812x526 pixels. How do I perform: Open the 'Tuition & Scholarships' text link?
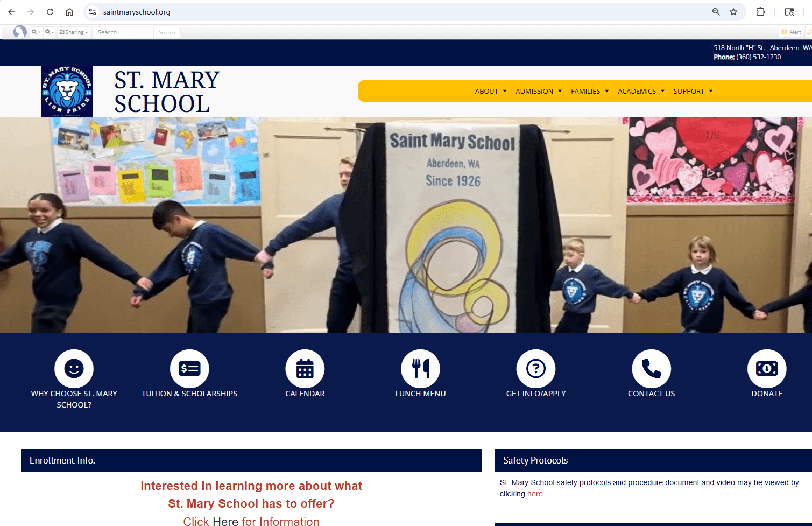189,394
